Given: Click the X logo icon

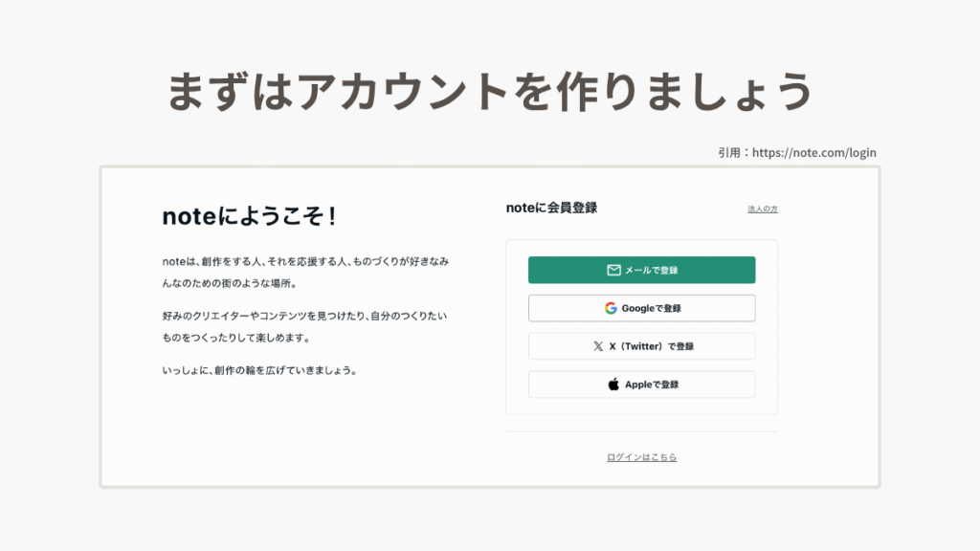Looking at the screenshot, I should pyautogui.click(x=598, y=346).
